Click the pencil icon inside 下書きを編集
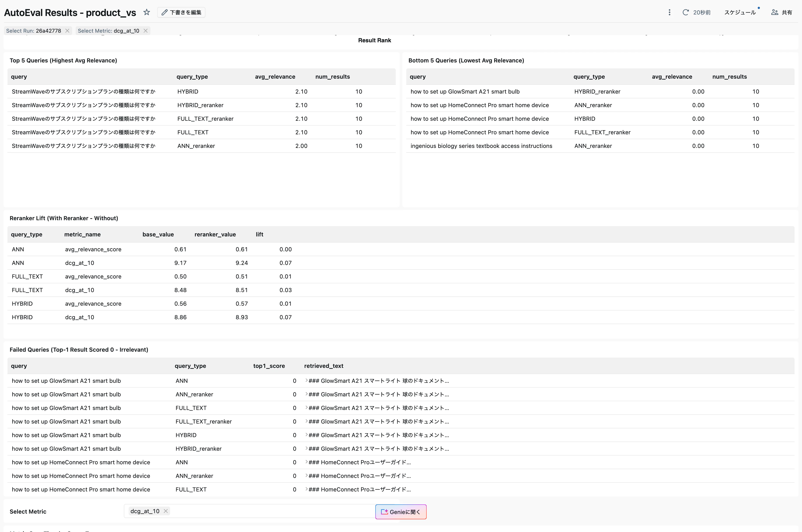This screenshot has width=802, height=532. pos(164,12)
